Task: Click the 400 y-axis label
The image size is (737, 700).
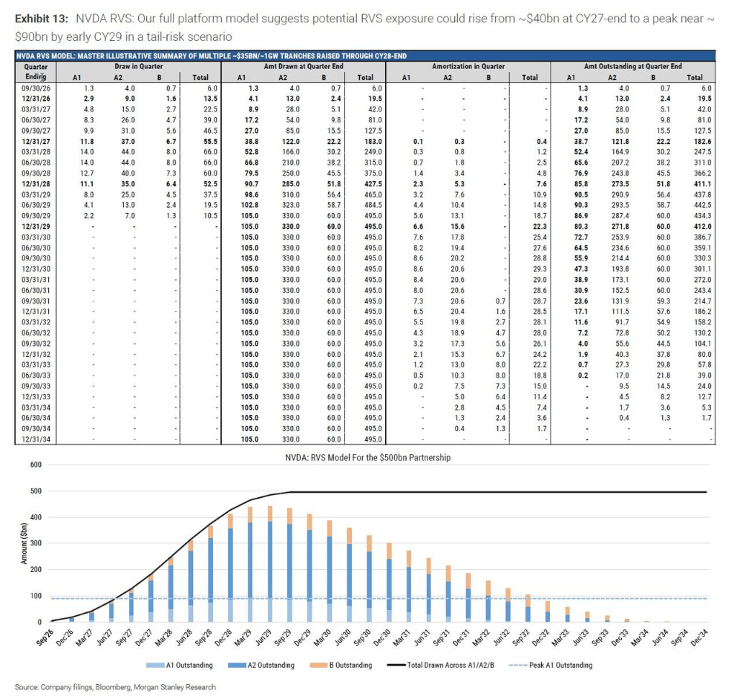Action: [36, 517]
